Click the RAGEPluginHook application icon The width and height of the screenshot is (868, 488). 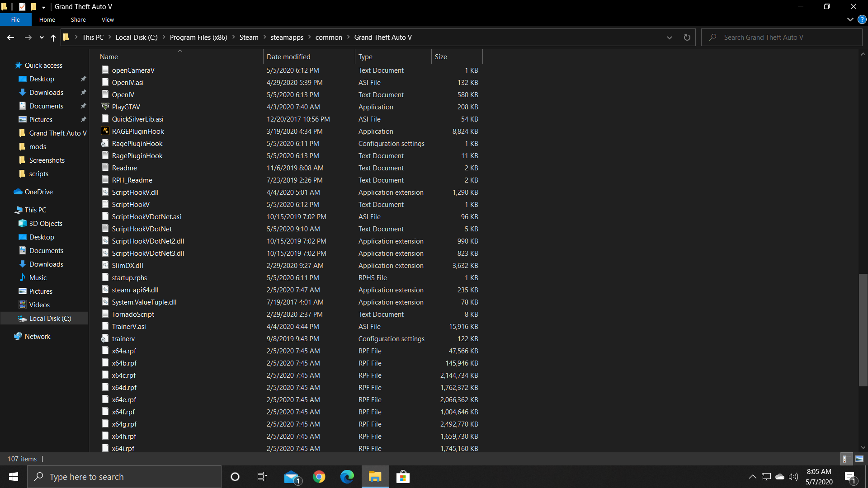tap(105, 131)
